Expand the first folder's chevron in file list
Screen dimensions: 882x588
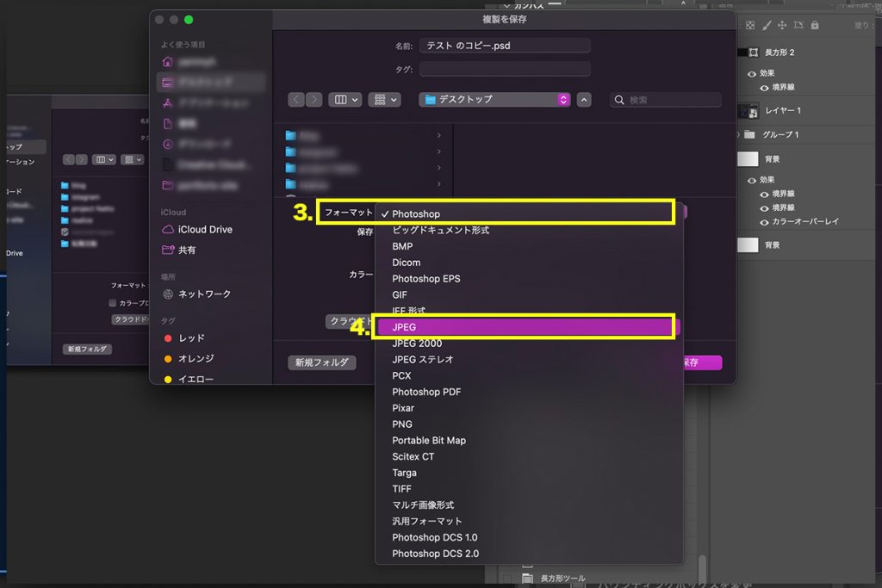(439, 135)
